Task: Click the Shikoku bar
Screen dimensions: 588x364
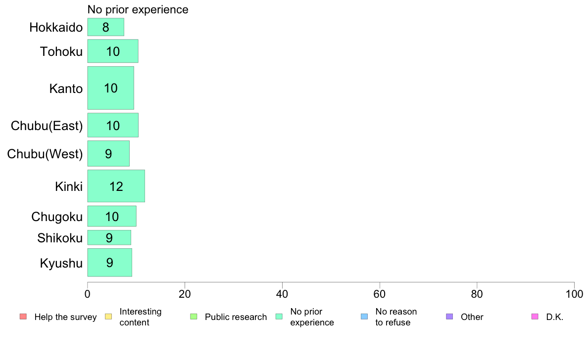Action: coord(109,237)
